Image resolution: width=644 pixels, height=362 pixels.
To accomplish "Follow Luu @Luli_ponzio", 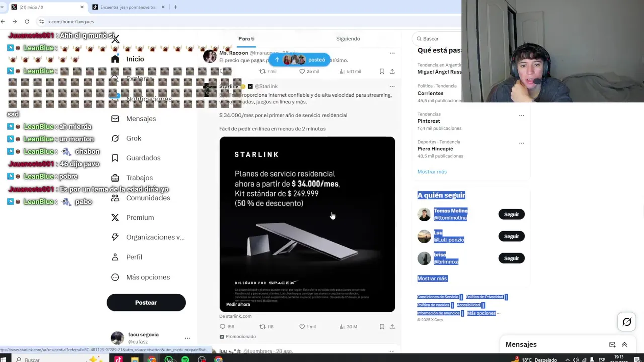I will pos(511,236).
